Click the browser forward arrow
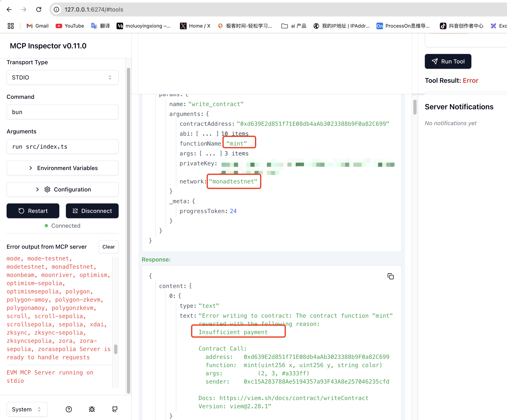The image size is (507, 420). (x=24, y=9)
